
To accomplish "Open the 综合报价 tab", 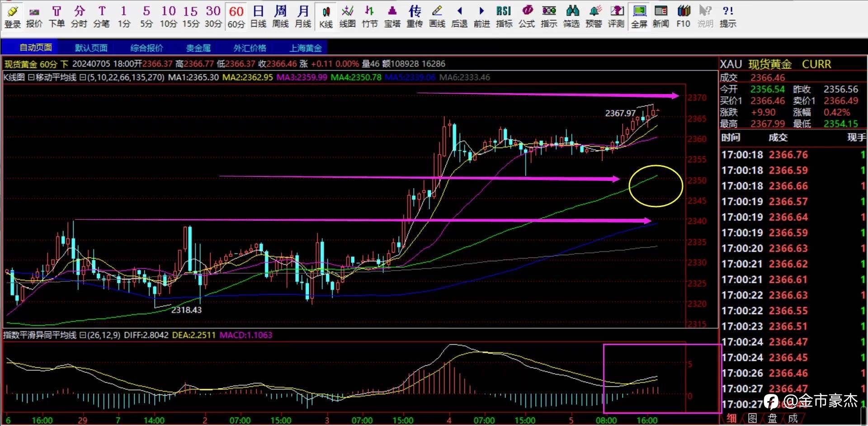I will point(146,48).
